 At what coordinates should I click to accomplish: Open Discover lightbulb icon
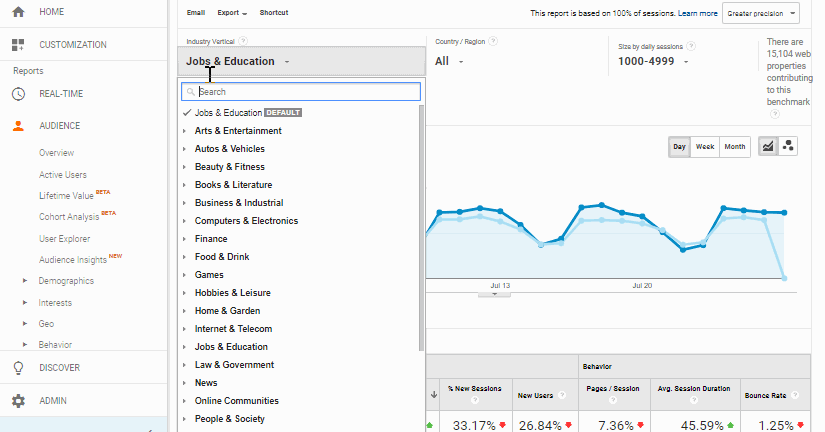coord(18,367)
